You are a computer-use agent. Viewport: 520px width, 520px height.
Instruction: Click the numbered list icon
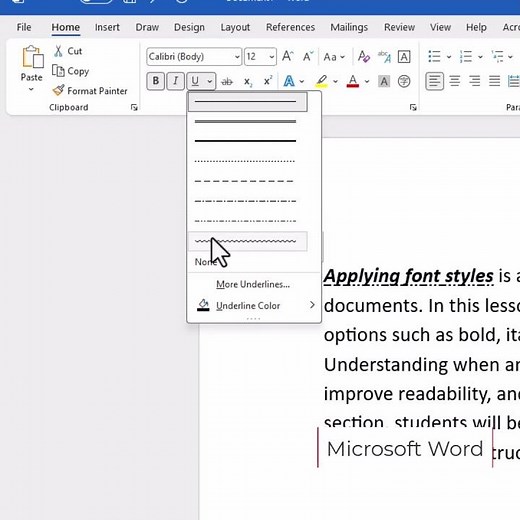(466, 56)
